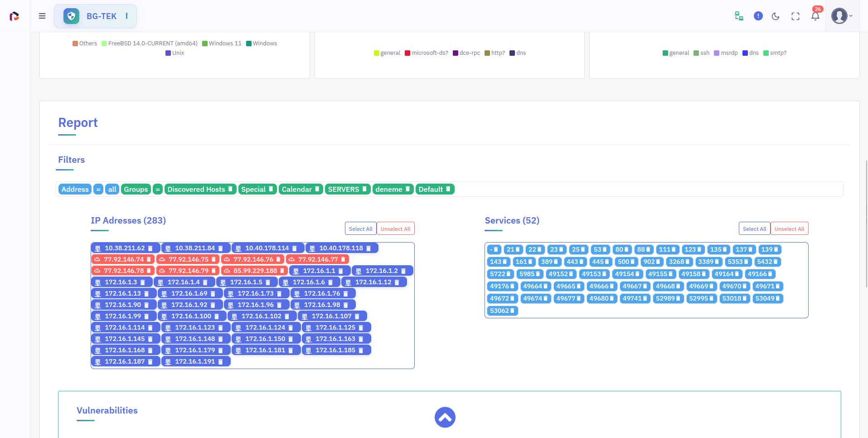Toggle the microsoft-ds? legend entry
Image resolution: width=868 pixels, height=438 pixels.
point(429,53)
